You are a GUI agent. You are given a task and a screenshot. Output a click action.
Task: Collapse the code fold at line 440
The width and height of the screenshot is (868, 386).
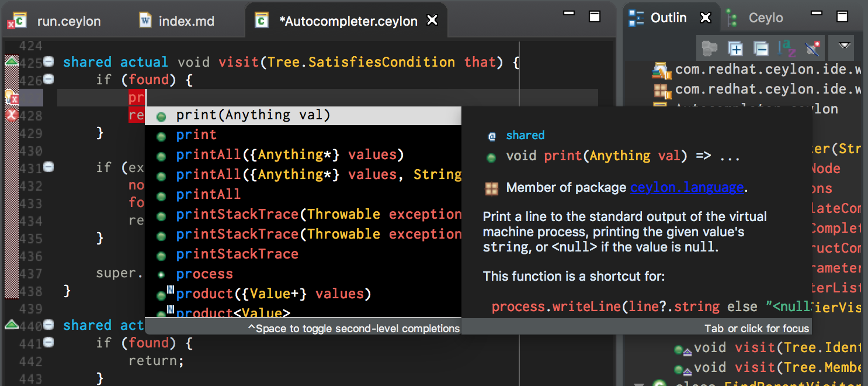pyautogui.click(x=49, y=325)
